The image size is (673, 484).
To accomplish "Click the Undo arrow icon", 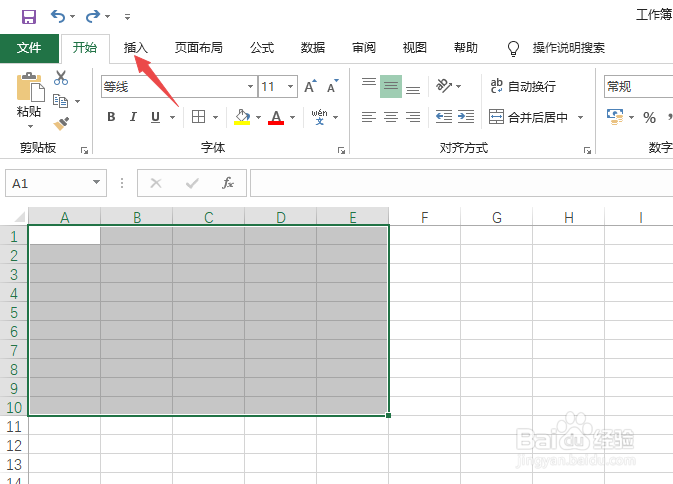I will 58,16.
